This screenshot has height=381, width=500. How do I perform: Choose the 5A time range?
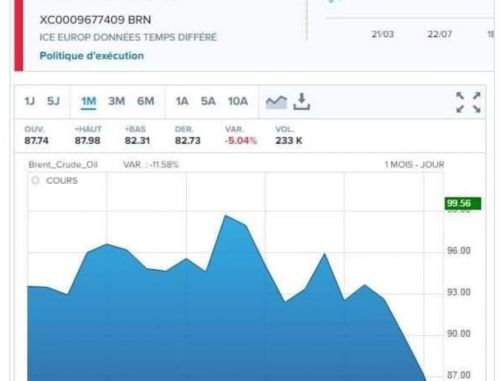pyautogui.click(x=208, y=101)
